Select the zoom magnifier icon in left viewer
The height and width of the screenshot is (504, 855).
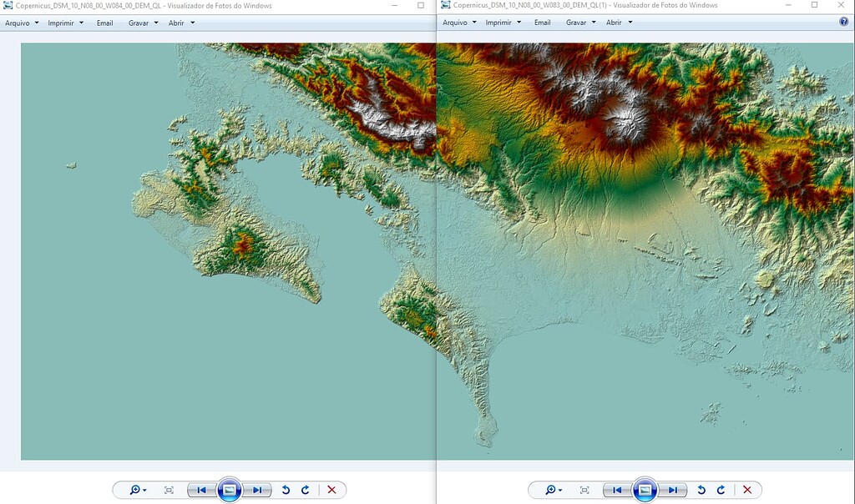point(134,490)
